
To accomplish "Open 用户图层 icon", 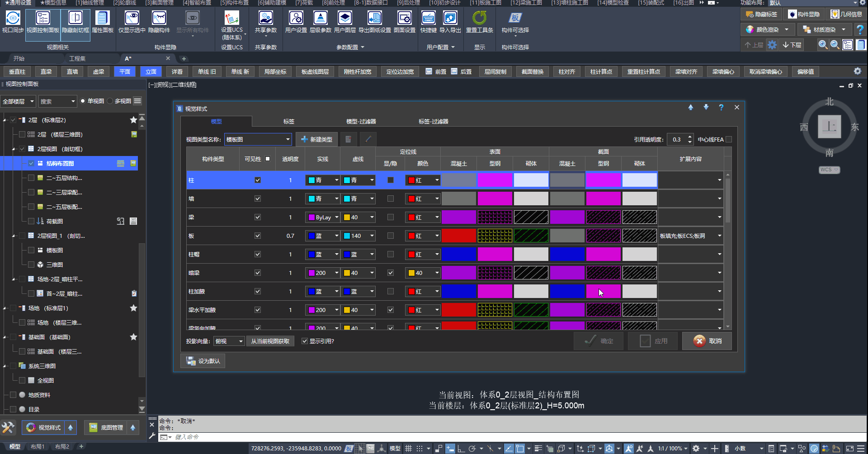I will (345, 22).
